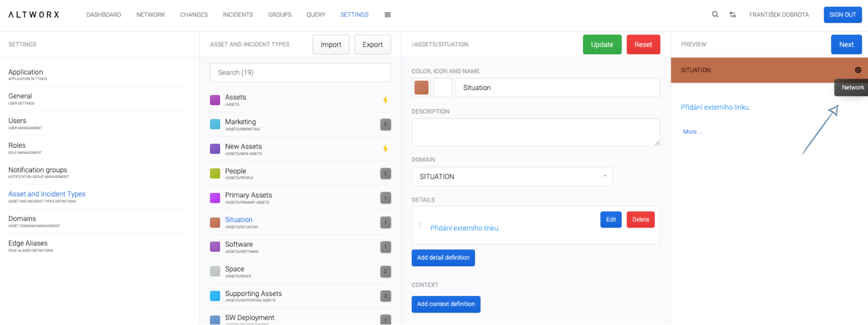Go to the Dashboard menu item
This screenshot has height=325, width=868.
104,15
